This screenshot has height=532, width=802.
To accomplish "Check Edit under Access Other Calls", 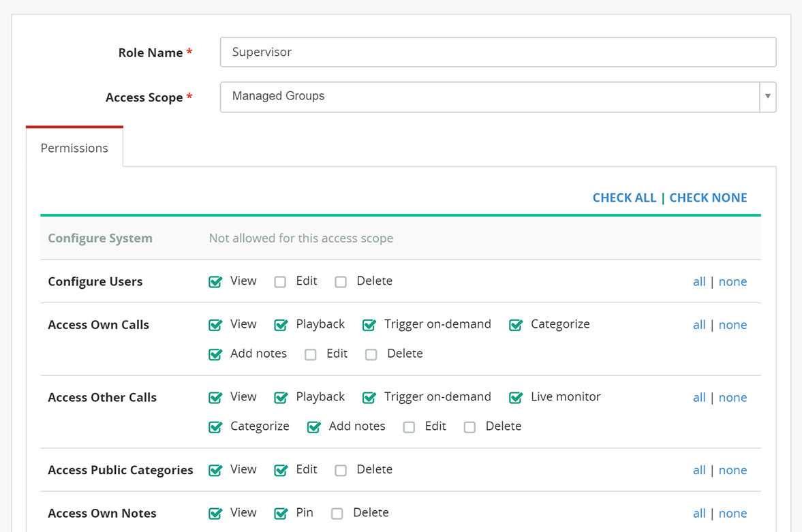I will tap(409, 427).
